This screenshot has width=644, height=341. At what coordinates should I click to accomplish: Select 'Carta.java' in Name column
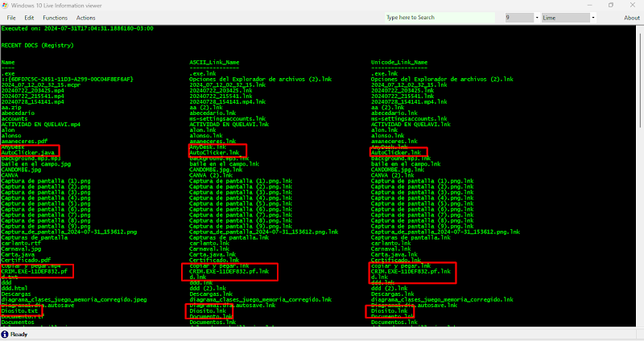pos(18,254)
